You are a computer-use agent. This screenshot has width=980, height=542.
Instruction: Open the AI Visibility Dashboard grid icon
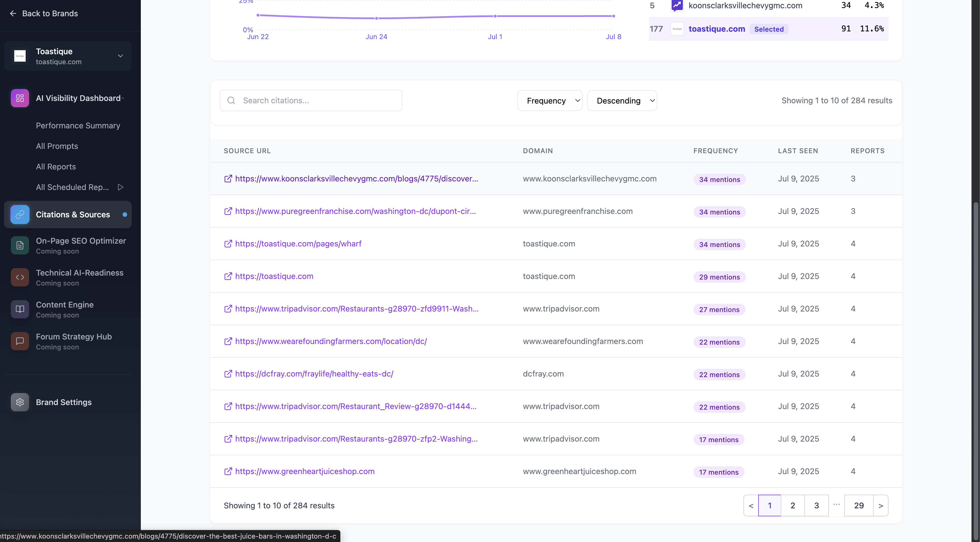coord(20,98)
